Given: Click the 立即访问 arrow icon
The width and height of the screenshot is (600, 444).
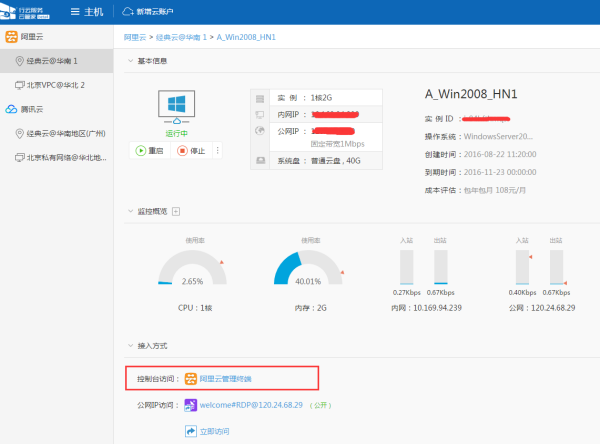Looking at the screenshot, I should 191,431.
